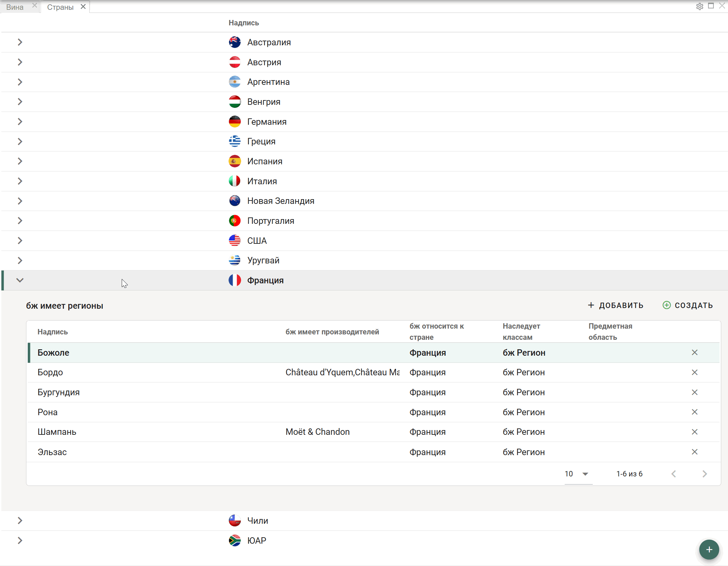
Task: Click the Moët & Chandon producer cell
Action: [x=318, y=432]
